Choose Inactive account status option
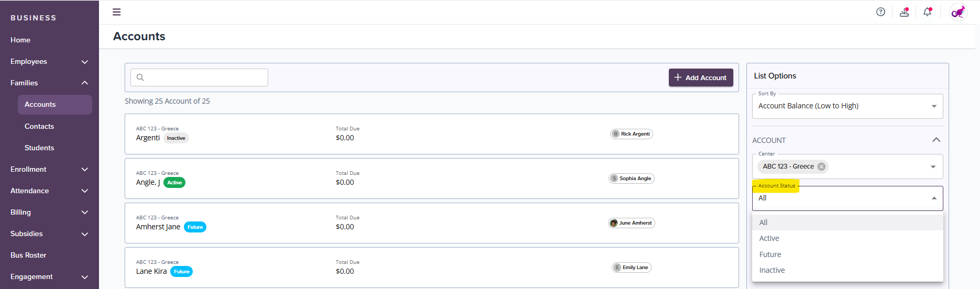 tap(772, 270)
